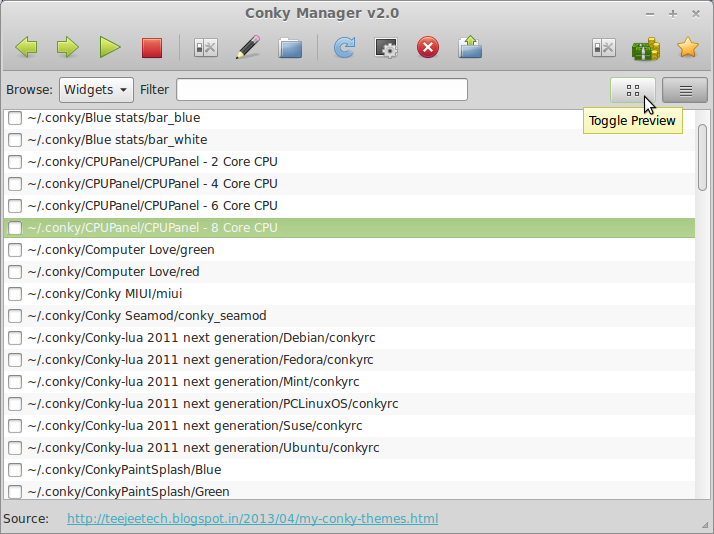This screenshot has width=714, height=534.
Task: Import theme pack with upload folder icon
Action: tap(470, 47)
